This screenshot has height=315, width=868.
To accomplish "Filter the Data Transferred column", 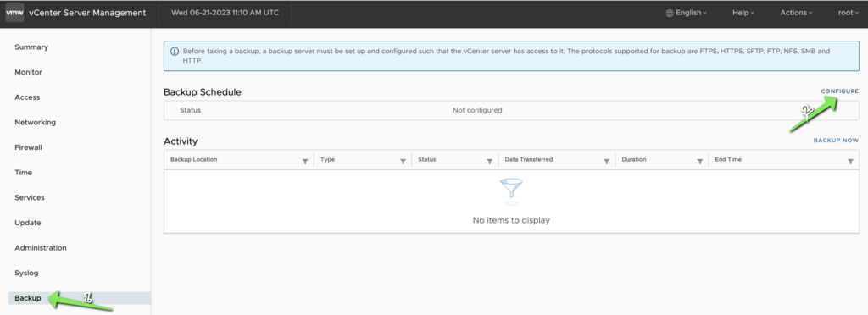I will tap(606, 161).
